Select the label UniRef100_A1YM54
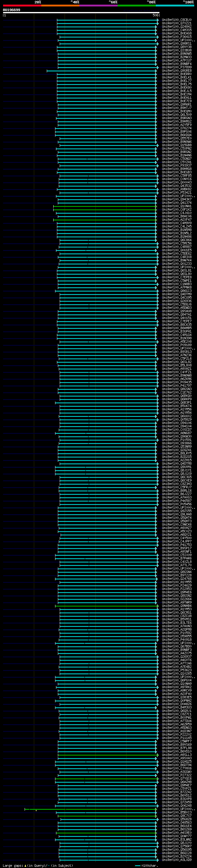 pyautogui.click(x=176, y=413)
